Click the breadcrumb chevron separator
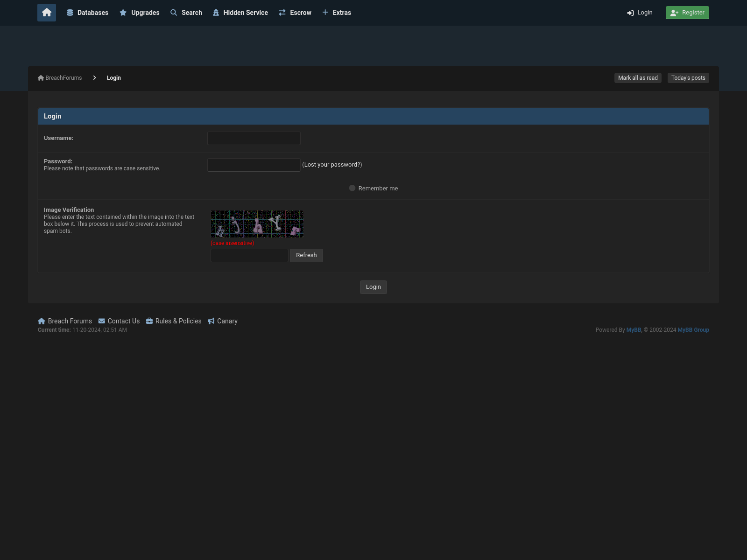Image resolution: width=747 pixels, height=560 pixels. 94,78
